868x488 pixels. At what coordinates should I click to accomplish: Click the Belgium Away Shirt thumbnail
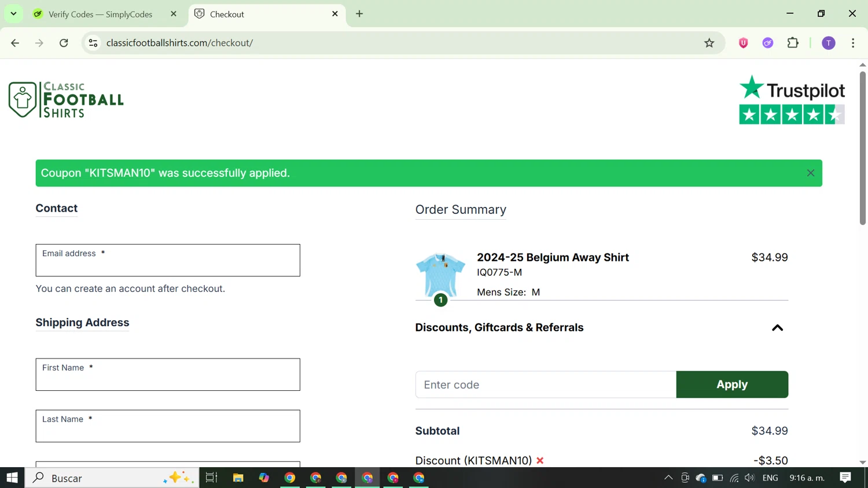click(x=440, y=275)
